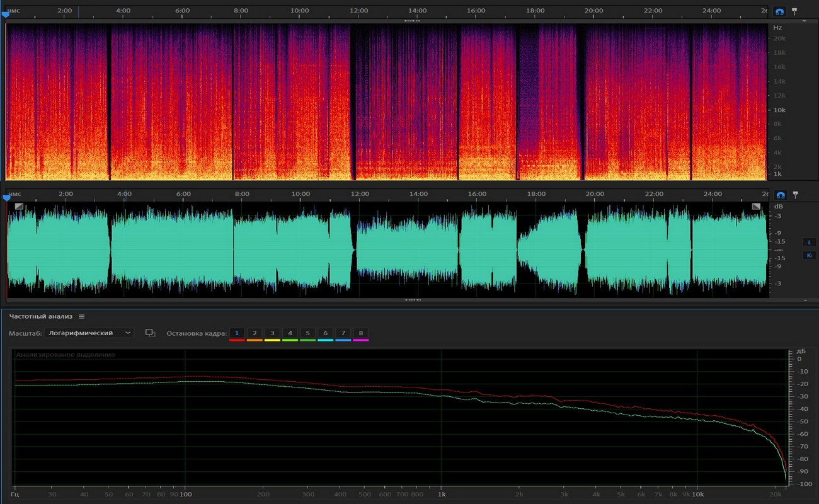Click the magenta hold frame 8 button
Viewport: 819px width, 504px height.
coord(361,333)
